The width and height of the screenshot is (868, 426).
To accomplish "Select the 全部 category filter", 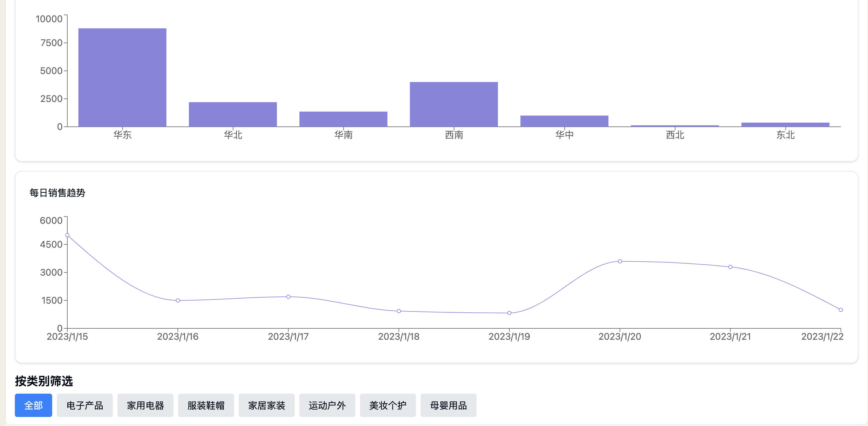I will coord(33,405).
